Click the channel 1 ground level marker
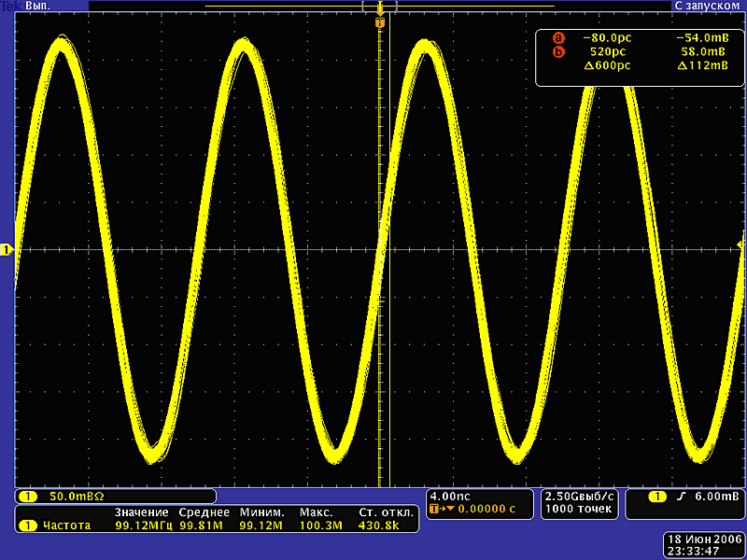This screenshot has width=747, height=560. pos(7,250)
